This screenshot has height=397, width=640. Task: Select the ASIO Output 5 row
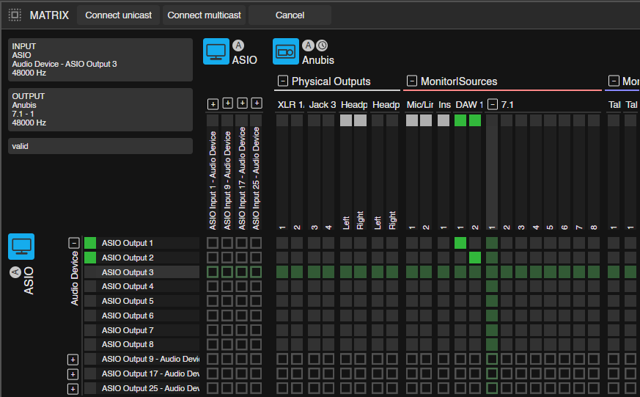pyautogui.click(x=142, y=301)
